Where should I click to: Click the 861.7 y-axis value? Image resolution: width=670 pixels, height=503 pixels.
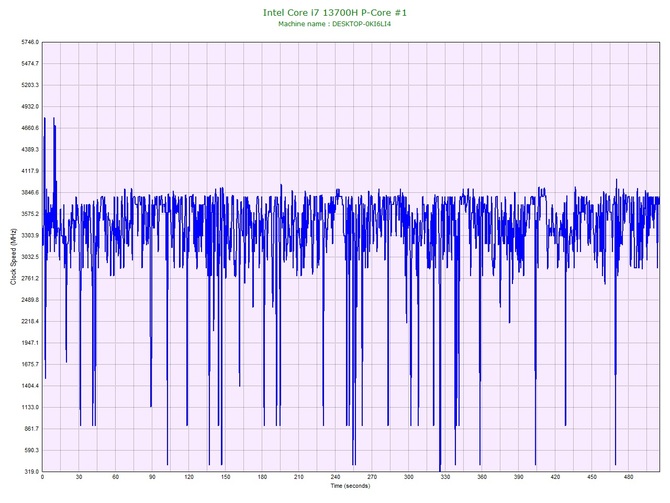click(31, 429)
